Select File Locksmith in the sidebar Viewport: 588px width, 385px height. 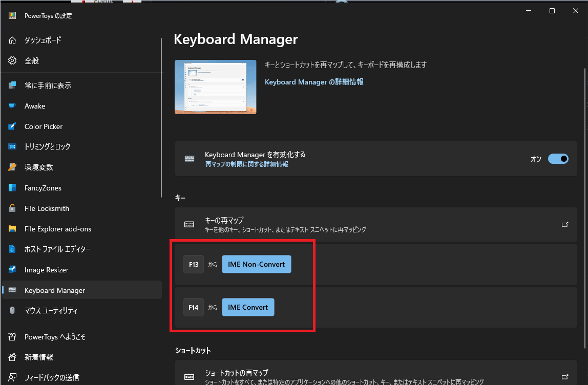pyautogui.click(x=82, y=208)
